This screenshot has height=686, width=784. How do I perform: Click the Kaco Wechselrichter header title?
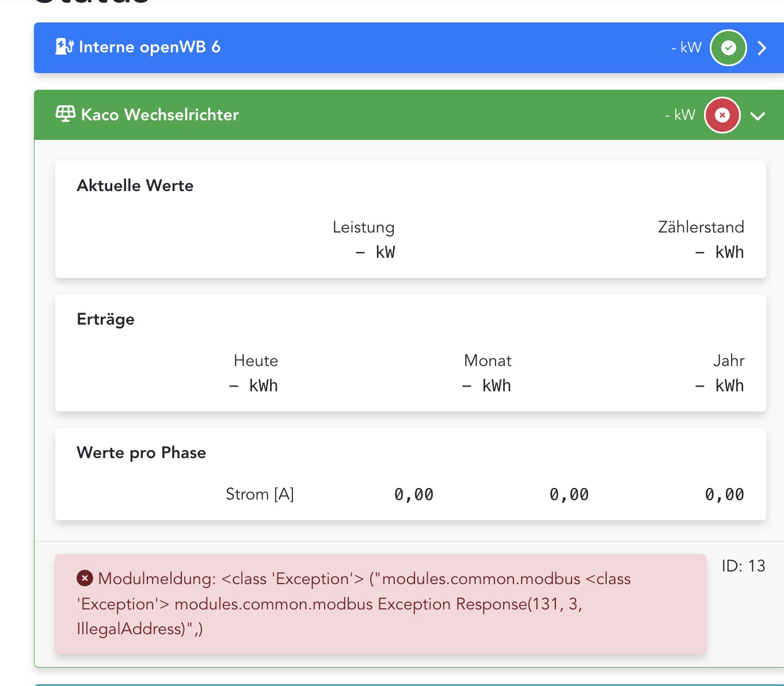159,115
